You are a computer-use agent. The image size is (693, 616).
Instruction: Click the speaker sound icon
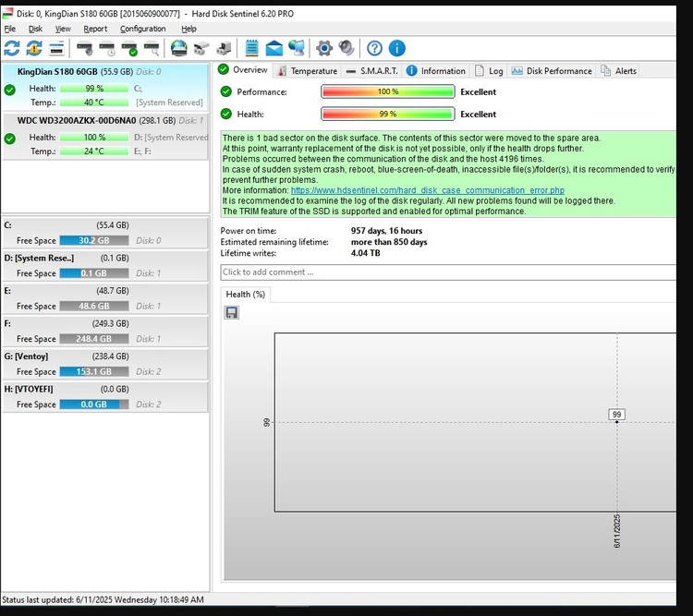(346, 48)
